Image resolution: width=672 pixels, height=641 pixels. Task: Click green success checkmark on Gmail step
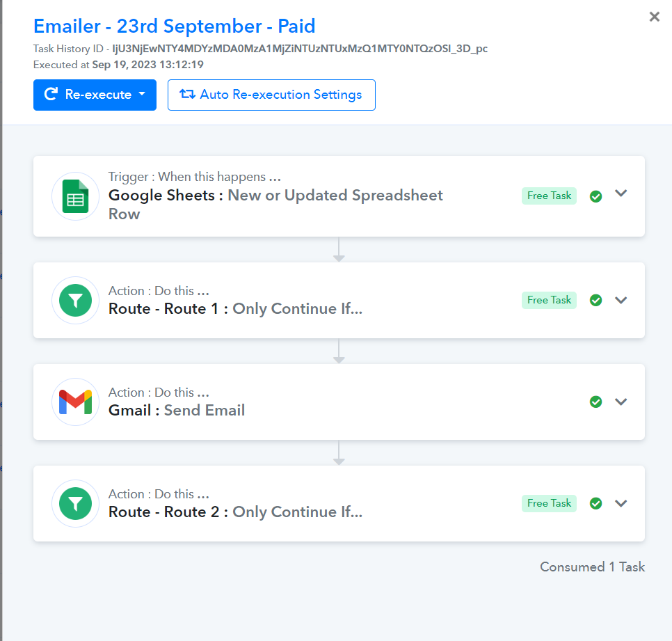595,402
